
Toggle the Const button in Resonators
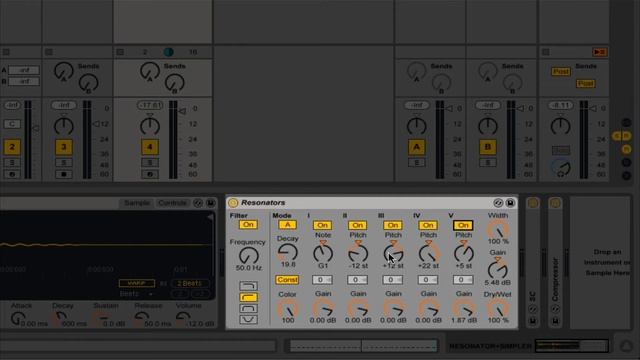coord(287,280)
